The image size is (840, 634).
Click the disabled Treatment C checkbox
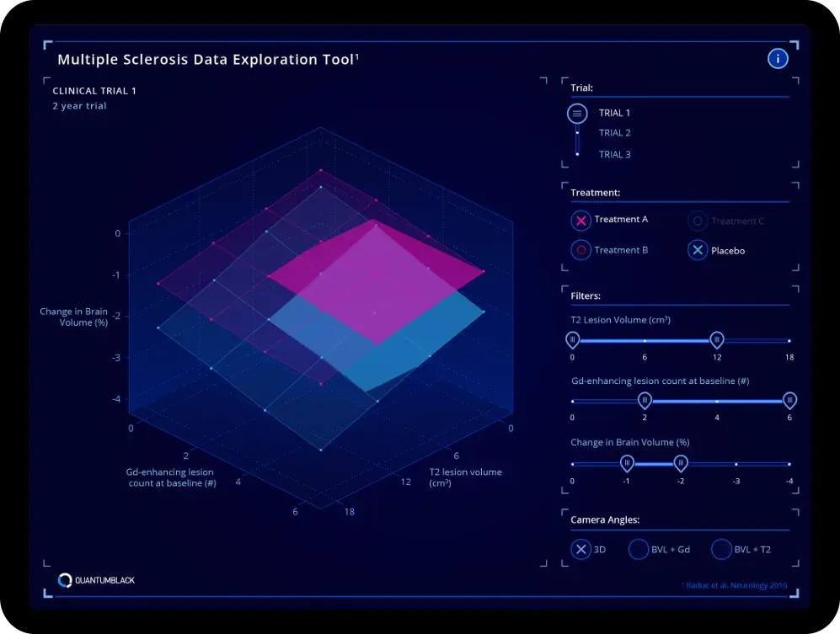[697, 221]
